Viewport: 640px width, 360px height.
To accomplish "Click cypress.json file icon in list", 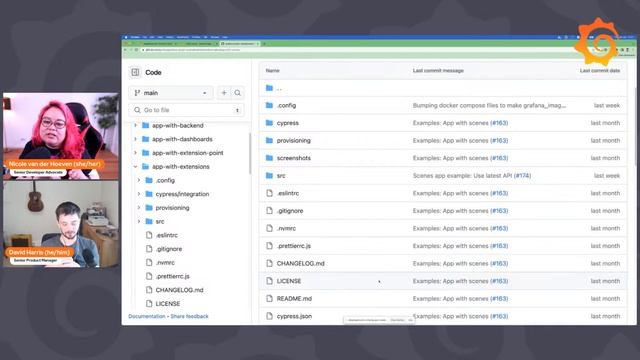I will coord(269,316).
